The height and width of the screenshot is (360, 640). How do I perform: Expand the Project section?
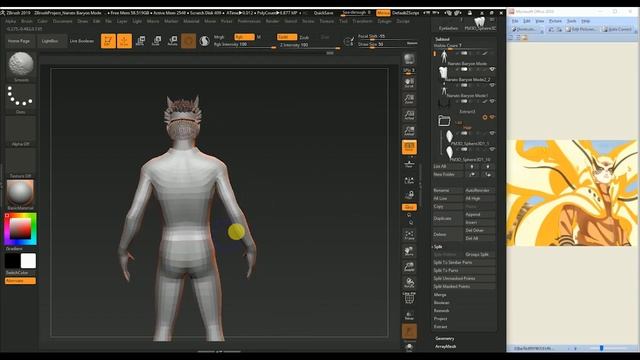coord(440,318)
